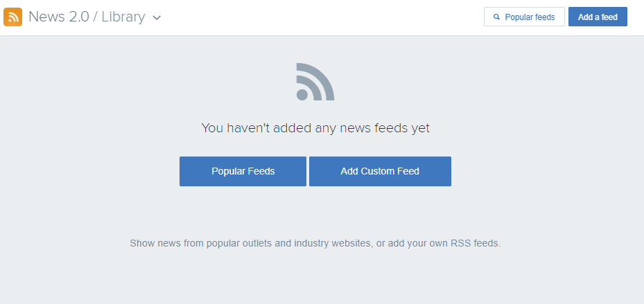The image size is (644, 304).
Task: Click the orange RSS app icon
Action: 12,17
